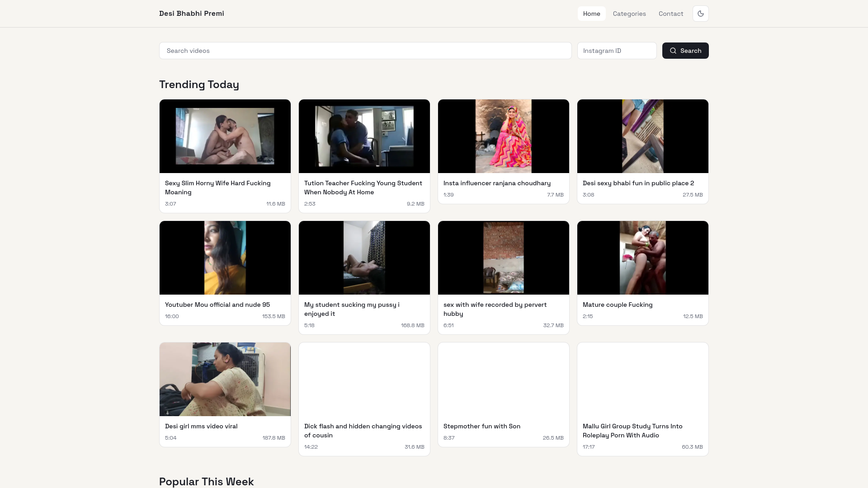Click the 7.7 MB size label
Screen dimensions: 868x488
[x=555, y=195]
